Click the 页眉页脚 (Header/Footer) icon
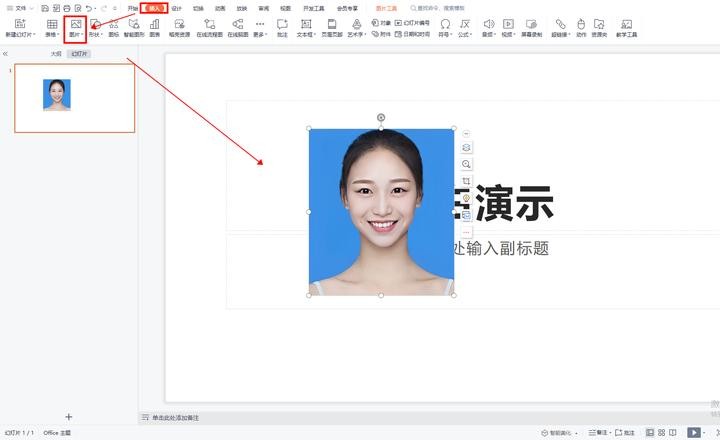Screen dimensions: 720x440 coord(331,27)
